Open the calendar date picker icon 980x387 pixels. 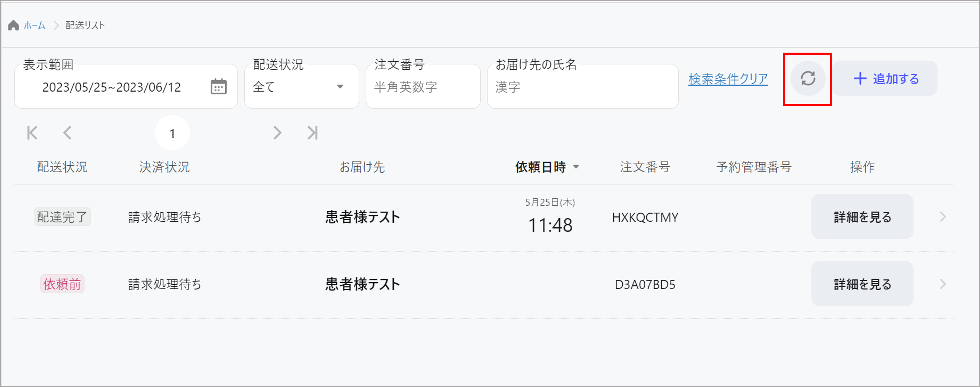click(218, 87)
